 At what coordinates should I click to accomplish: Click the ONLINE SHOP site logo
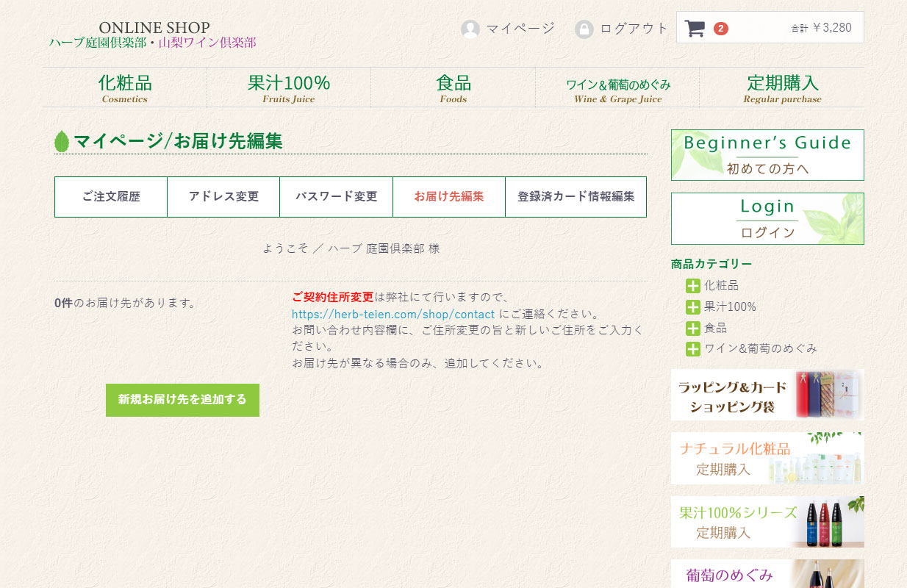[154, 35]
